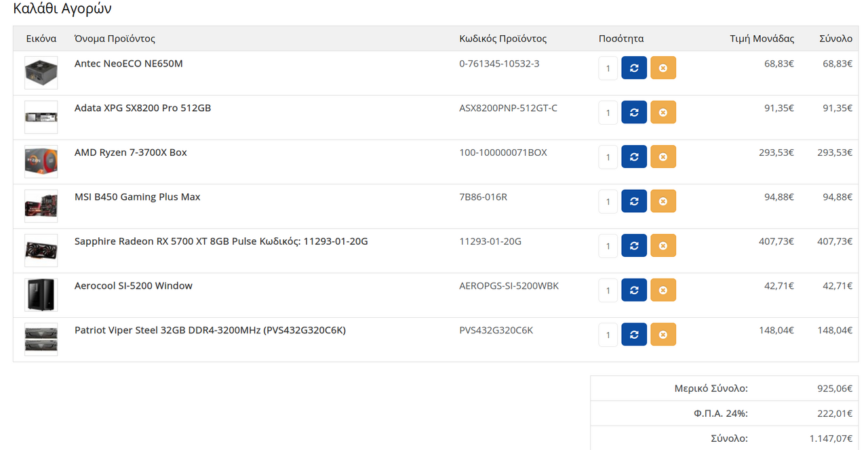Click the Όνομα Προϊόντος column header
868x450 pixels.
pos(115,39)
